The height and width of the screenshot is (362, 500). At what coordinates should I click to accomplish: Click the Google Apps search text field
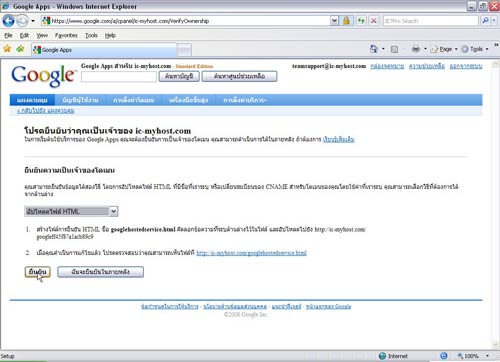pos(119,77)
